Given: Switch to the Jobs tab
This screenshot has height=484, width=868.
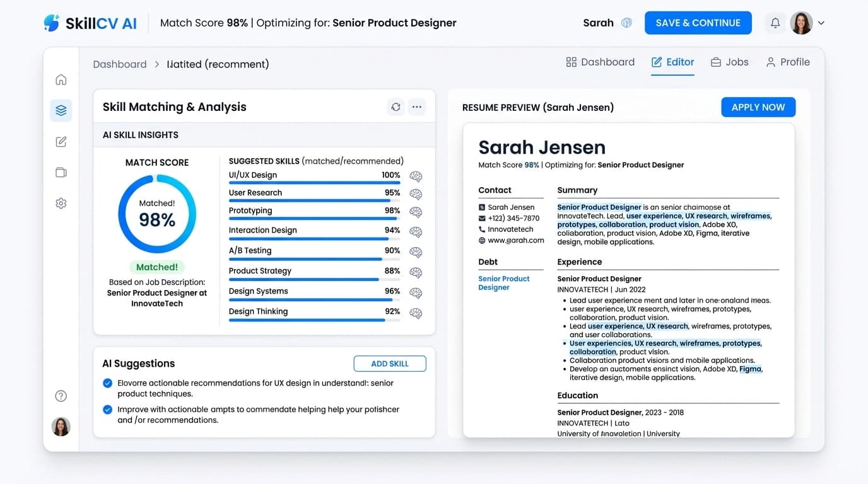Looking at the screenshot, I should tap(730, 62).
